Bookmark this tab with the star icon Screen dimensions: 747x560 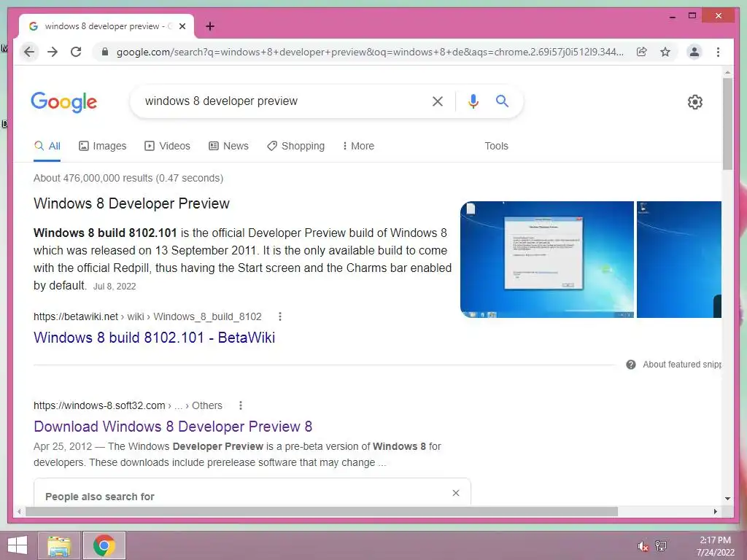(665, 52)
